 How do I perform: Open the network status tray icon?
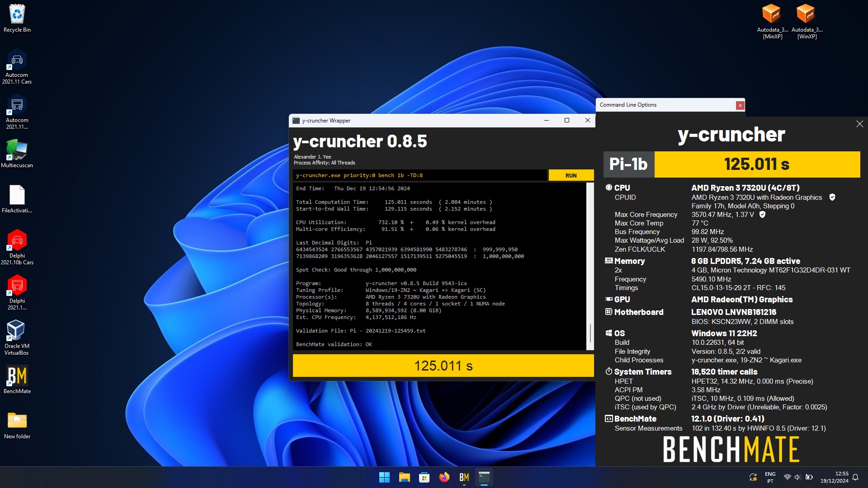tap(787, 477)
